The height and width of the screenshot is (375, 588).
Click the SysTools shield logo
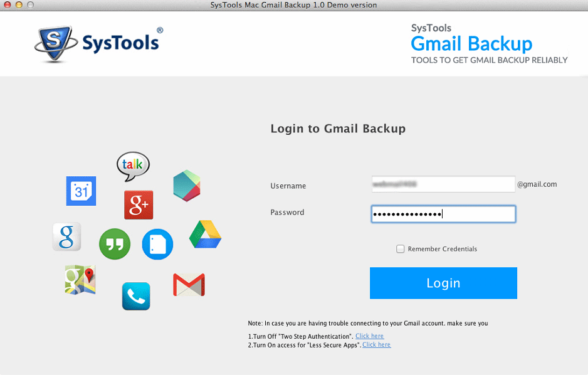[x=56, y=43]
